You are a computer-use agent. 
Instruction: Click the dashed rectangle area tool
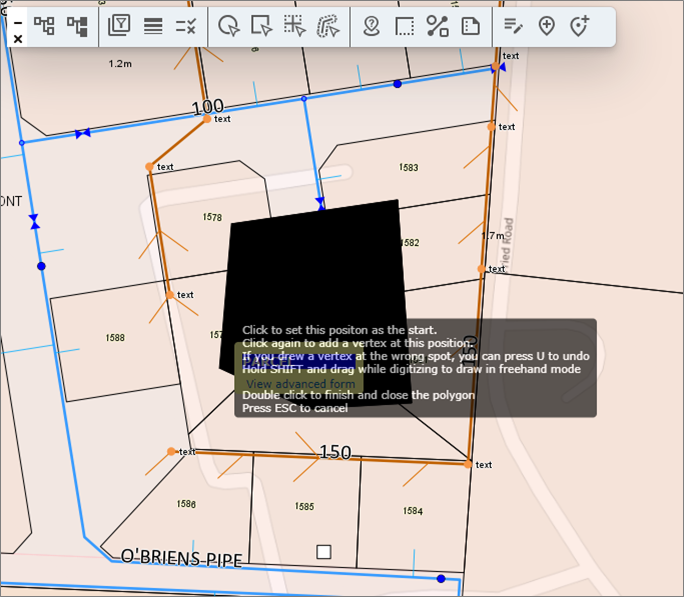pyautogui.click(x=405, y=27)
